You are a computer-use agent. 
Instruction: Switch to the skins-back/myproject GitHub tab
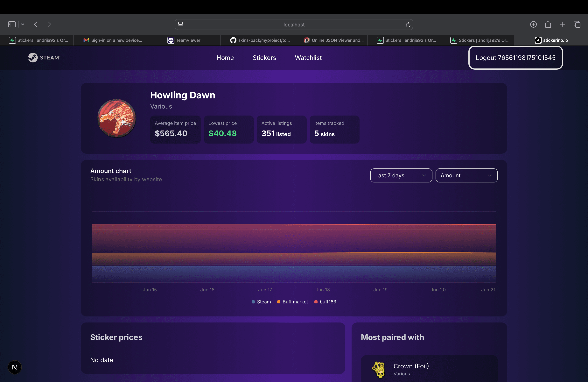(x=257, y=40)
